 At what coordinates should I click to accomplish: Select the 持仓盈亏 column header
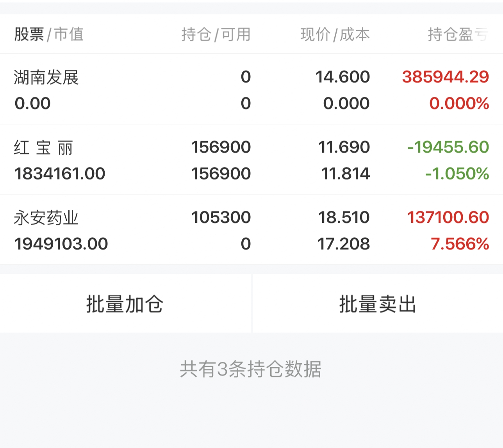pyautogui.click(x=458, y=34)
